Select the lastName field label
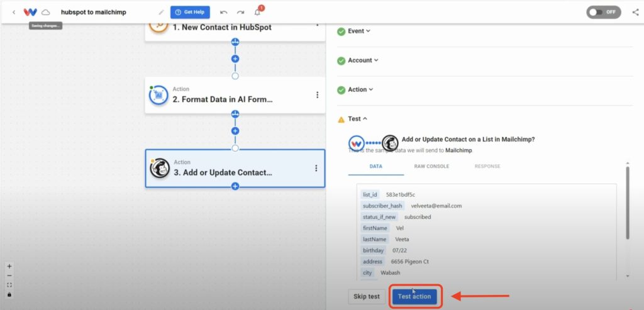644x310 pixels. pyautogui.click(x=375, y=239)
